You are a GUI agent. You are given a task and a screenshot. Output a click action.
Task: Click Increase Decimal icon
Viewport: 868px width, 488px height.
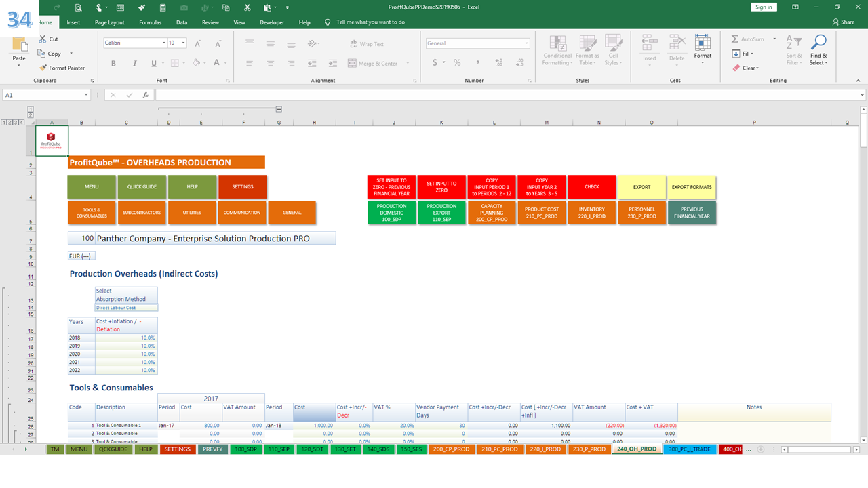coord(497,62)
